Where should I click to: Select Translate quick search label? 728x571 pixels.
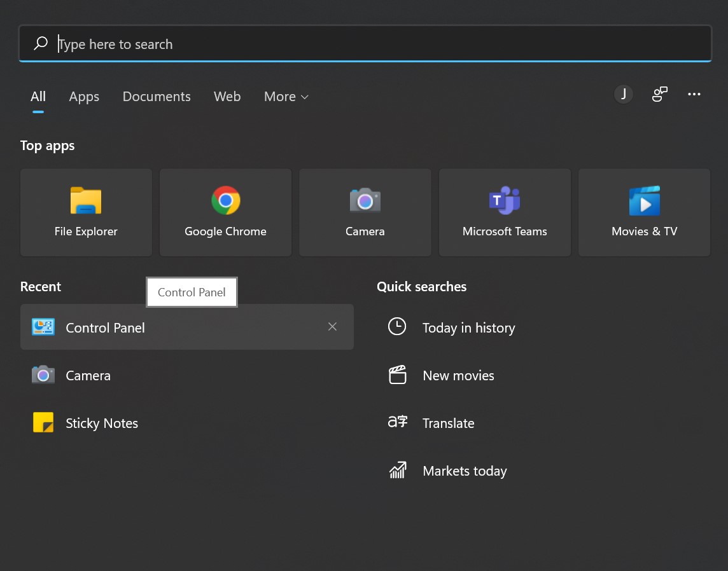448,423
